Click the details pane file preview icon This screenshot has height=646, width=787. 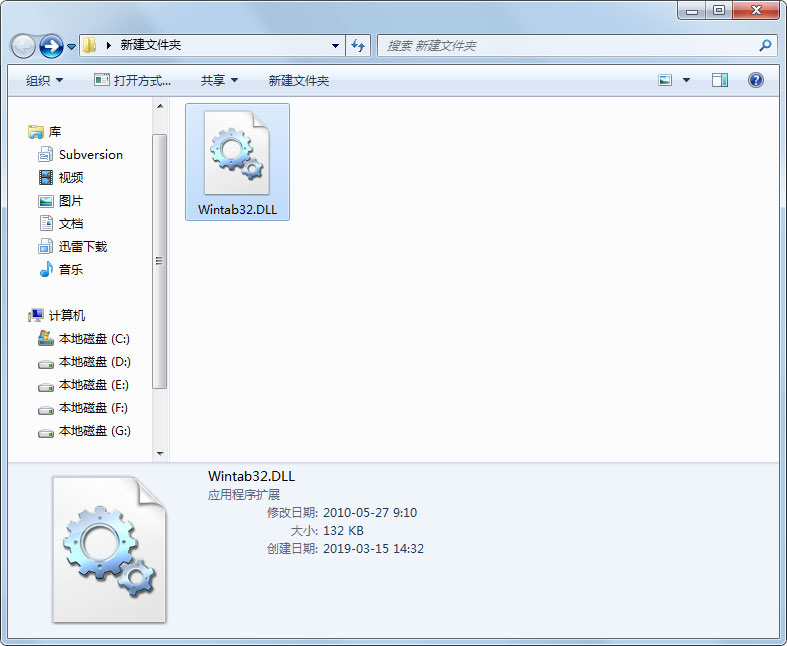point(109,550)
